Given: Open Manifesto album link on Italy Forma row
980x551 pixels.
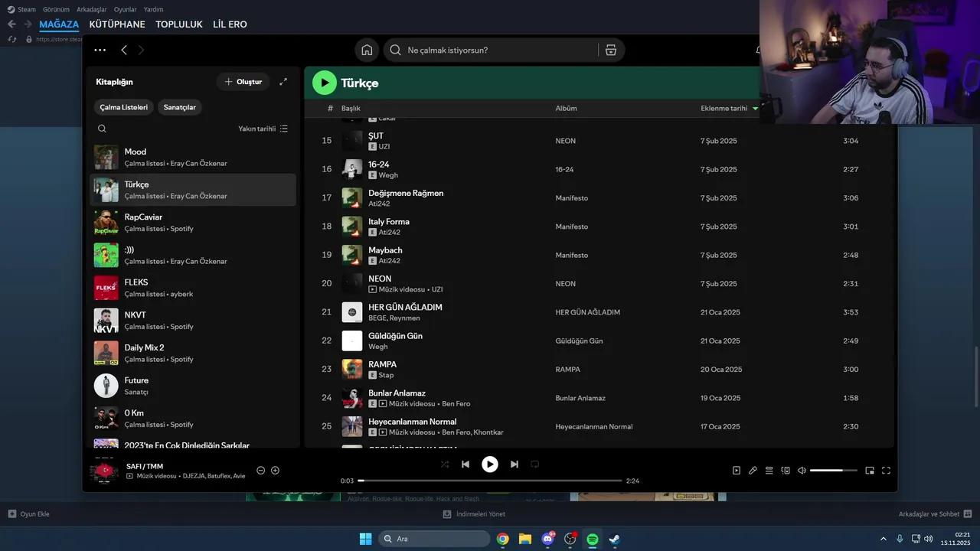Looking at the screenshot, I should pos(572,227).
